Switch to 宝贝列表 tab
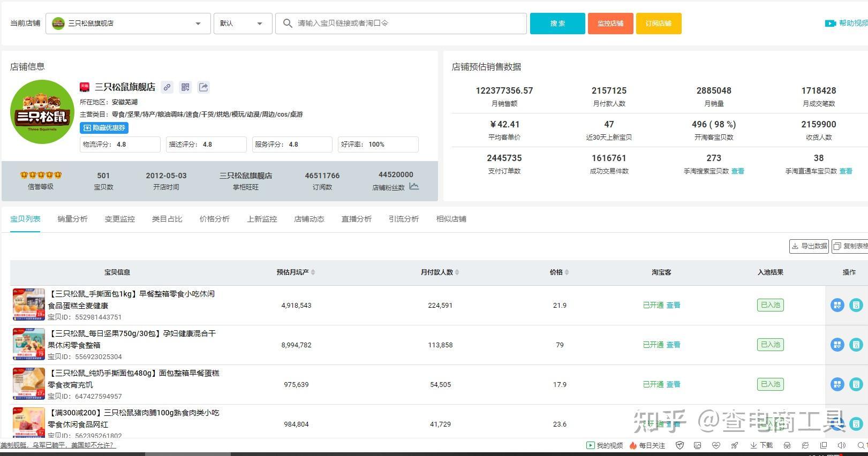868x456 pixels. pos(25,219)
